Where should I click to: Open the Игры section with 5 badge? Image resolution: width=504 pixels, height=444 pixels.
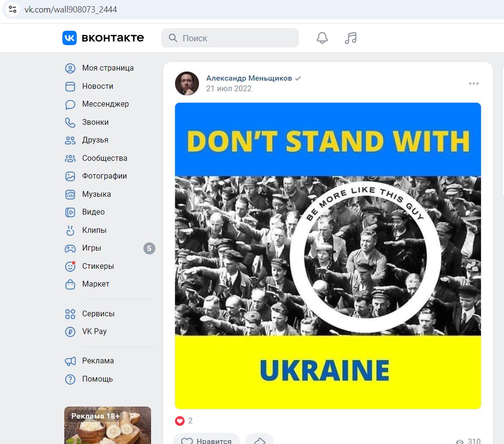coord(109,248)
